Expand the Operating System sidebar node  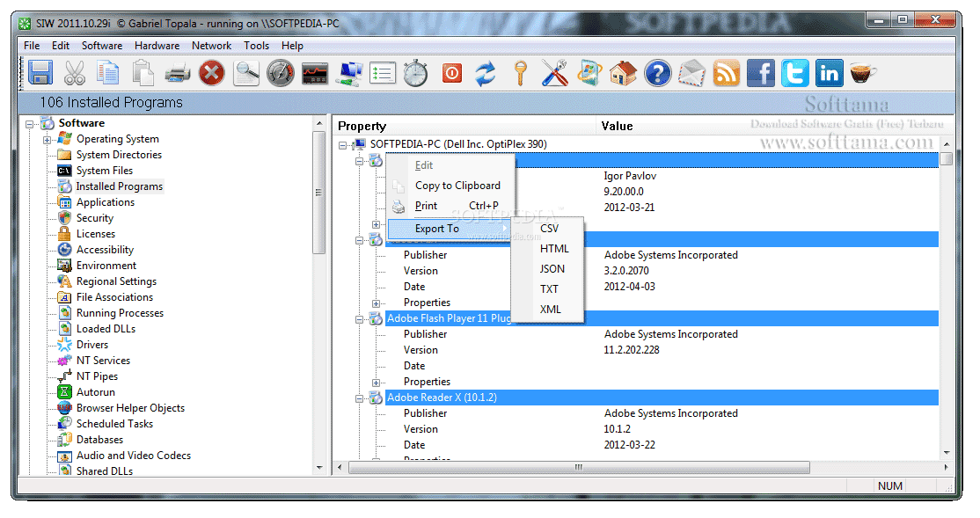[x=45, y=139]
